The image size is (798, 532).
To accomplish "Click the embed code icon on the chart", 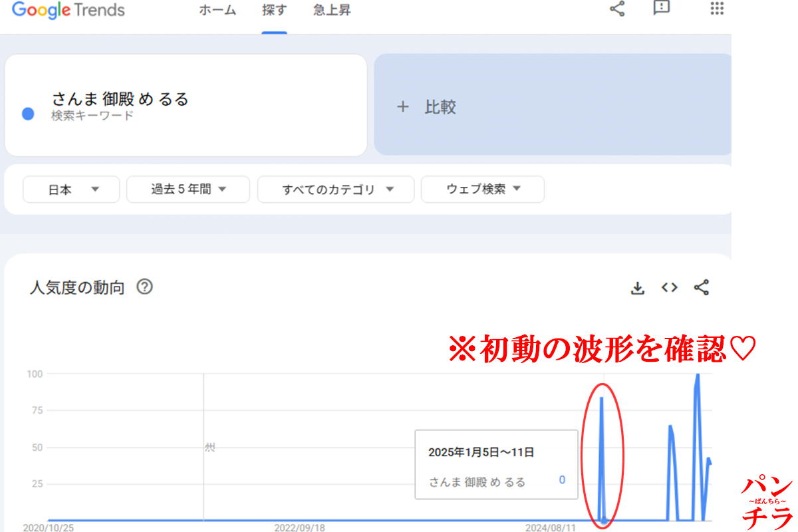I will (669, 287).
